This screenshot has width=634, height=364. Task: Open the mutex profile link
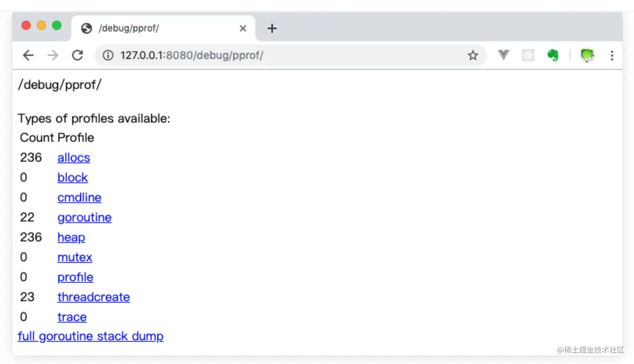tap(75, 257)
